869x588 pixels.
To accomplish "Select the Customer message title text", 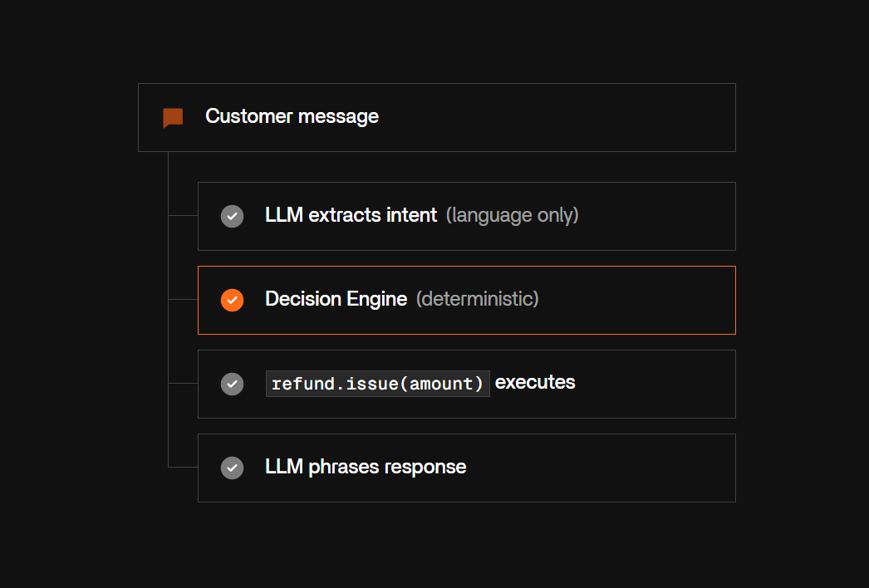I will coord(292,116).
